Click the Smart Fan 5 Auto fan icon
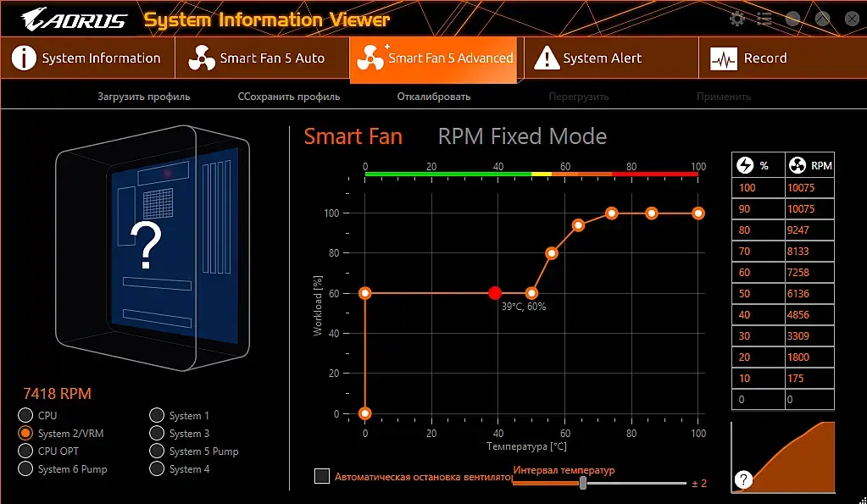 pyautogui.click(x=202, y=58)
